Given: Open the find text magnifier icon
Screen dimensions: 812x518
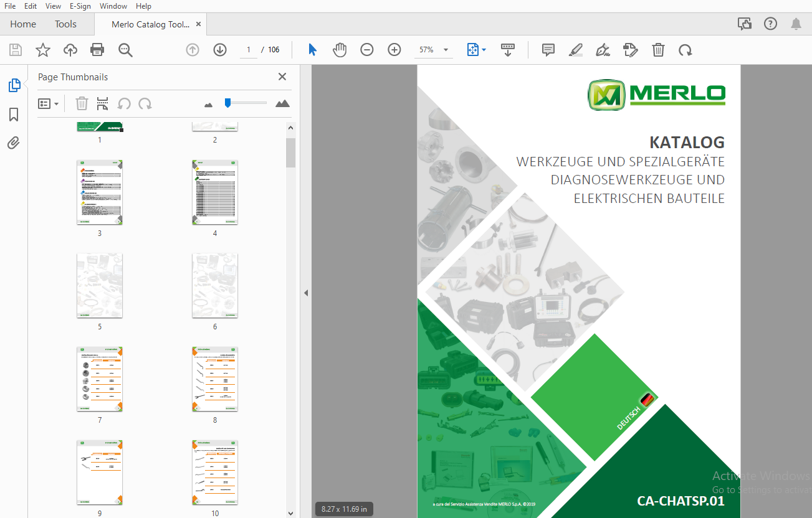Looking at the screenshot, I should click(x=125, y=50).
